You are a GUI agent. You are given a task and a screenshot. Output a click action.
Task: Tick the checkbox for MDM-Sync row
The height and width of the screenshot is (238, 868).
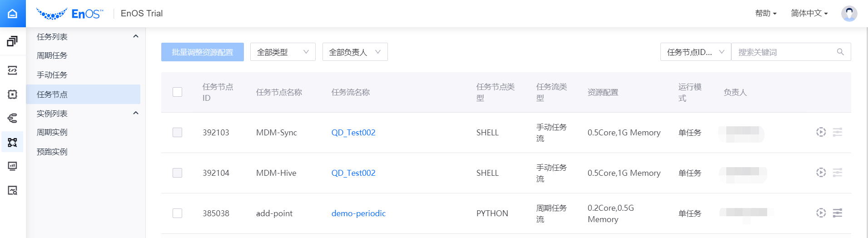click(x=177, y=133)
